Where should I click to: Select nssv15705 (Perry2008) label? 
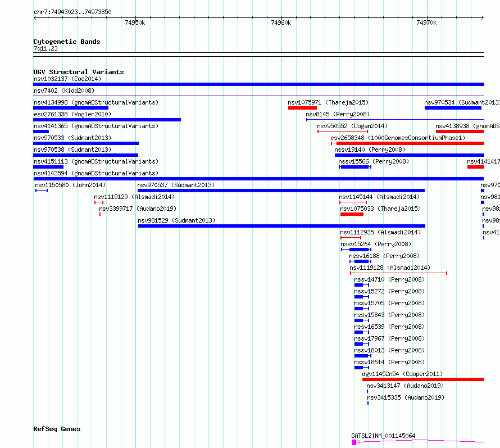389,303
